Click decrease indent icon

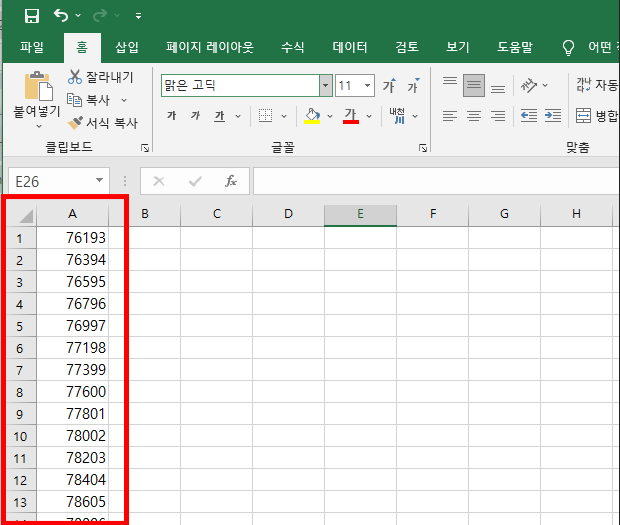pos(529,115)
